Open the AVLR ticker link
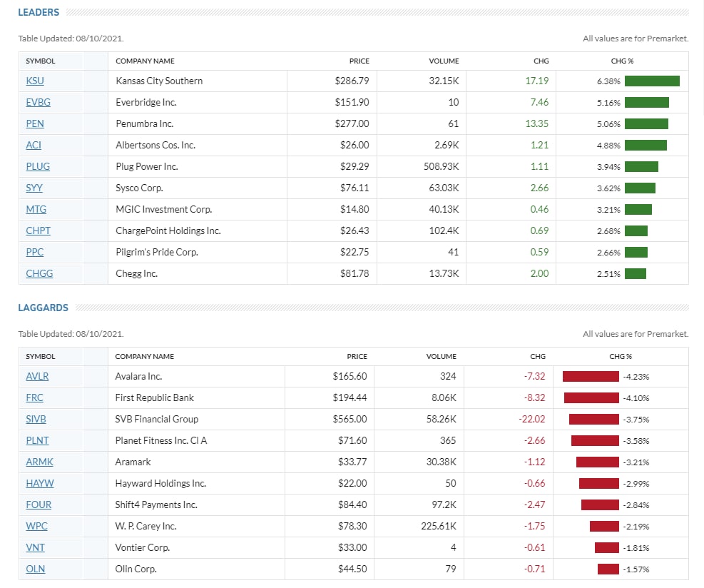 [37, 377]
